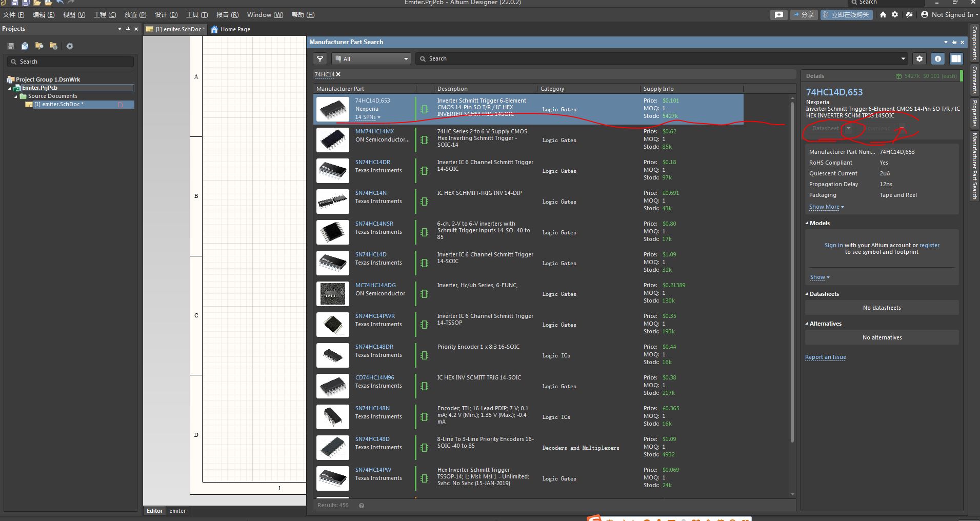Click the Supply Info column header
The width and height of the screenshot is (980, 521).
(x=691, y=89)
